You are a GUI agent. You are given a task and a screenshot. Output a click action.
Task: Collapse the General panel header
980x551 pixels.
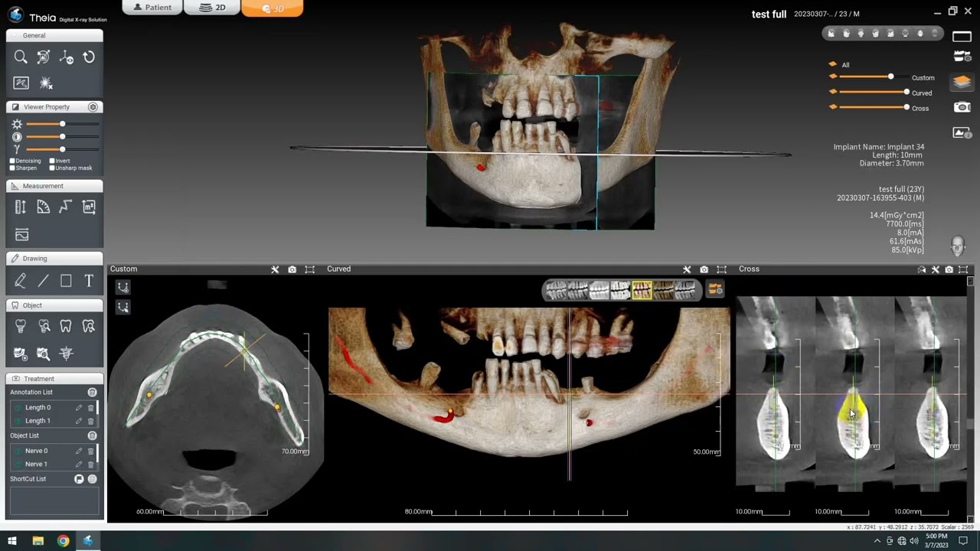pyautogui.click(x=54, y=35)
